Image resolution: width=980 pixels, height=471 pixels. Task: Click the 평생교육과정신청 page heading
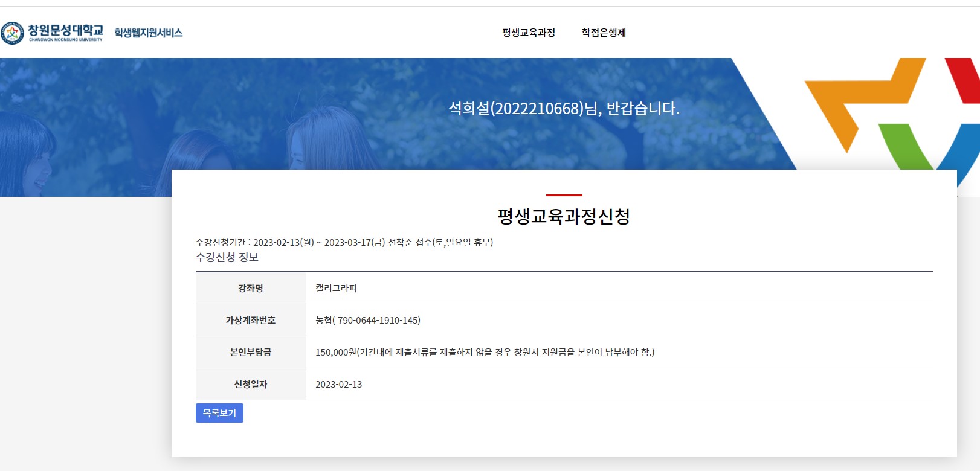[x=564, y=216]
